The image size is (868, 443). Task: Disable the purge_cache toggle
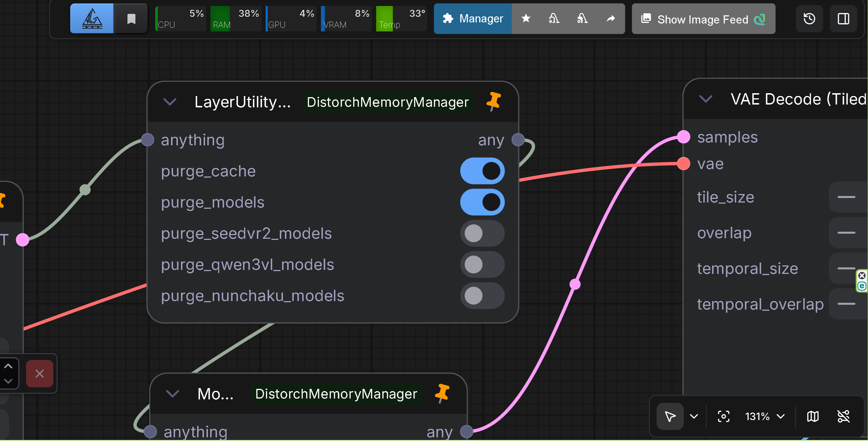point(482,171)
